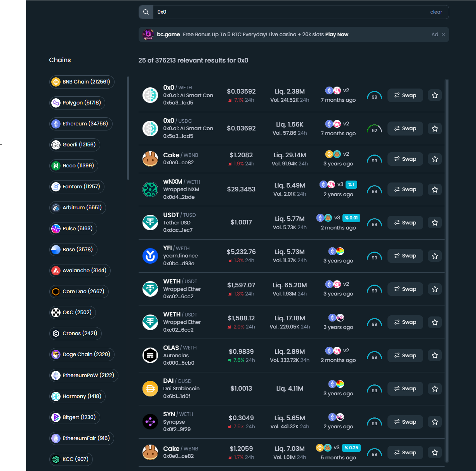Pick the Base (3578) chain filter
The width and height of the screenshot is (476, 471).
coord(73,250)
